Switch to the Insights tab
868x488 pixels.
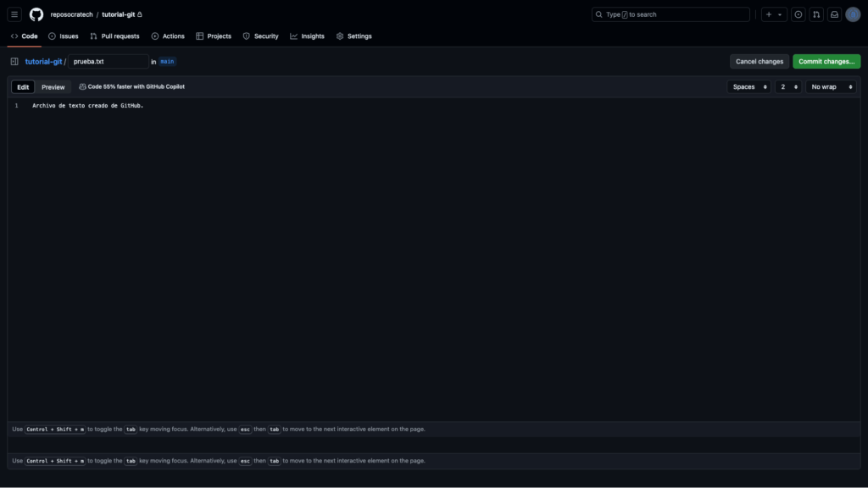[307, 36]
